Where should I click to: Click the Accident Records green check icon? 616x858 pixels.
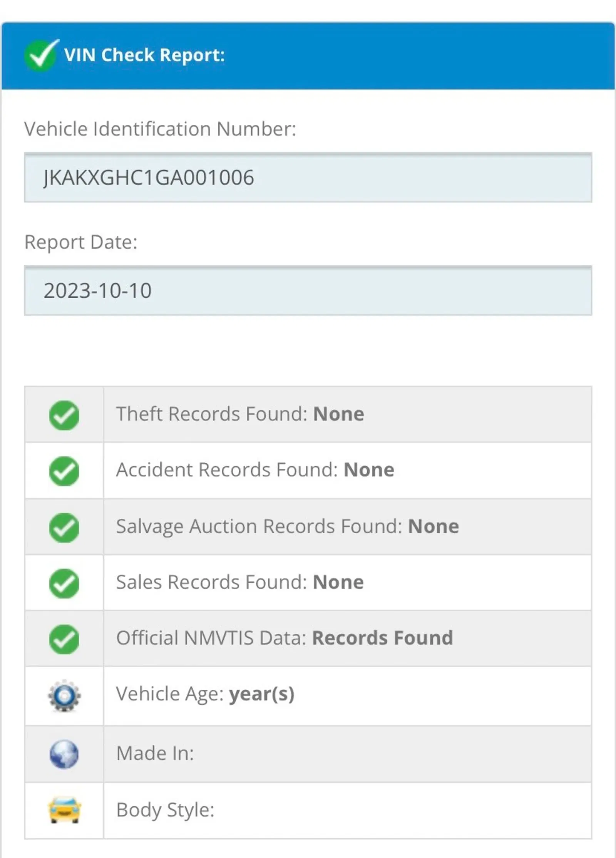64,471
